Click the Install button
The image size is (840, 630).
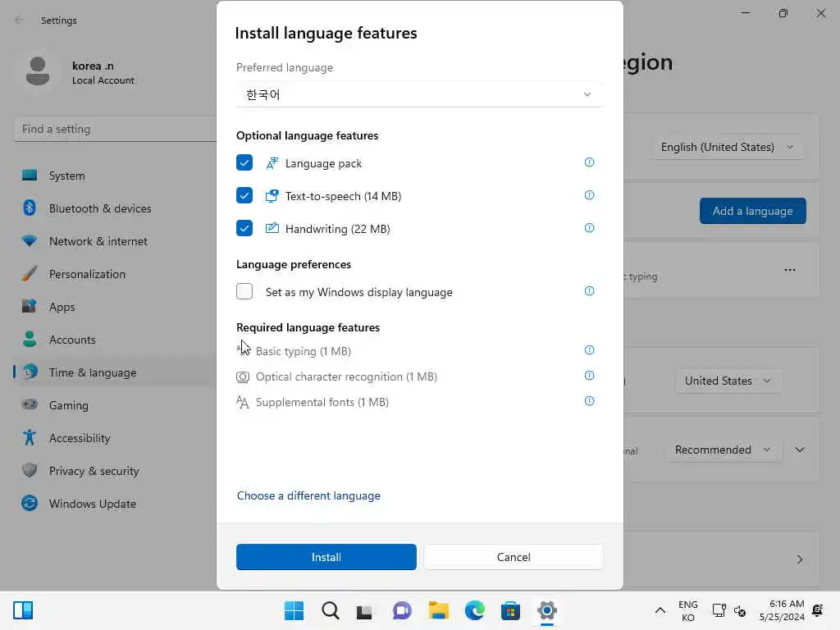(326, 557)
